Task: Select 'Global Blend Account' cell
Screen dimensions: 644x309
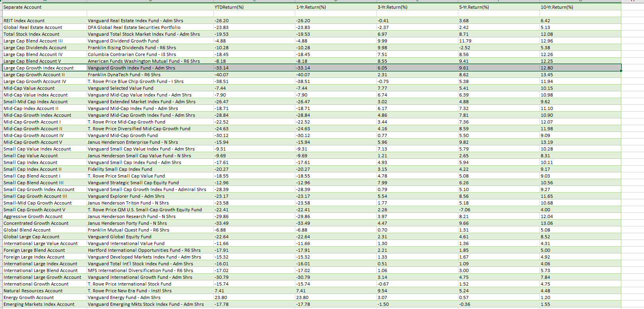Action: pos(45,230)
